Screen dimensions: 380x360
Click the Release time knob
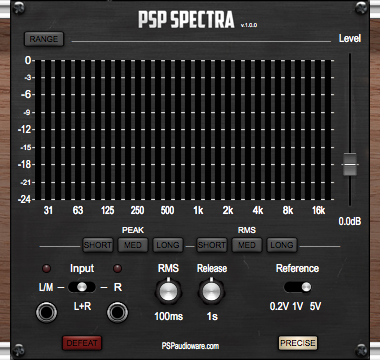point(212,291)
